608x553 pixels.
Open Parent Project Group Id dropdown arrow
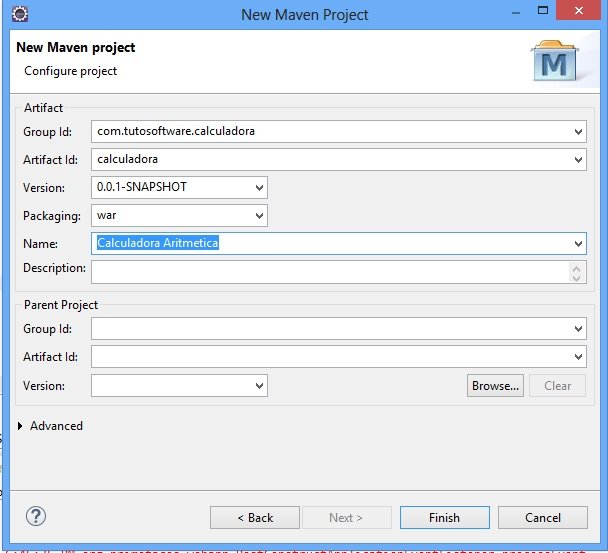[578, 329]
